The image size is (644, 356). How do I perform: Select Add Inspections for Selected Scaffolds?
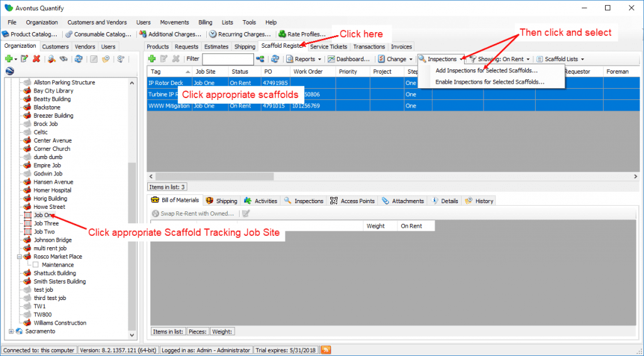(x=486, y=70)
